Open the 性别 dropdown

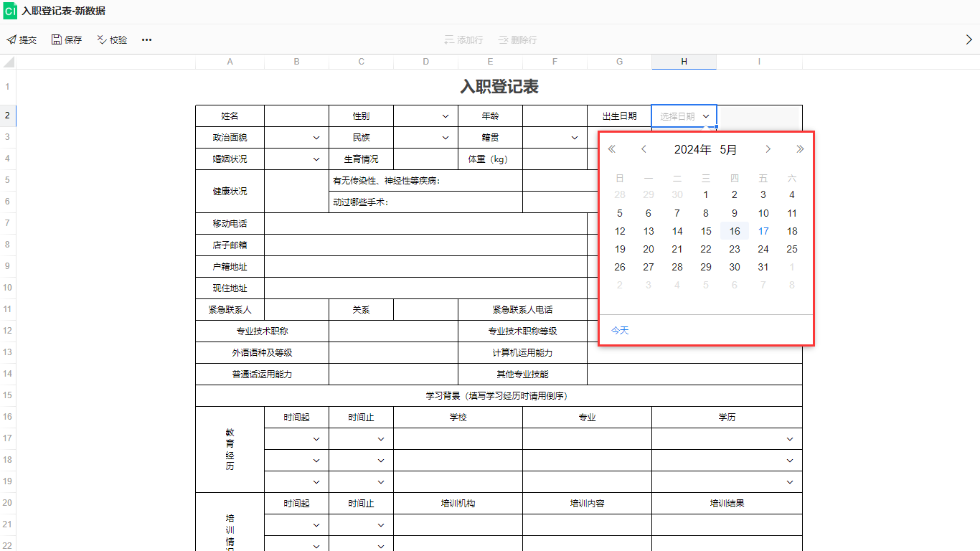(446, 116)
